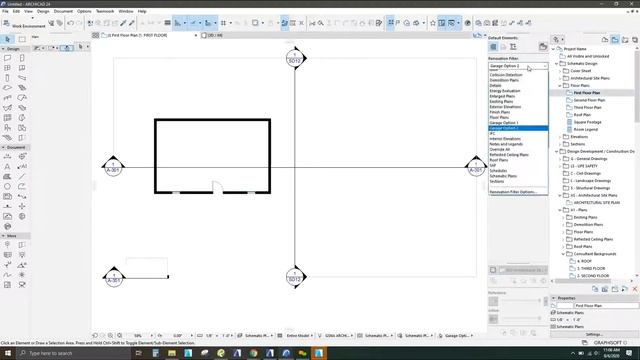640x360 pixels.
Task: Toggle the grid snap button in toolbar
Action: click(224, 23)
